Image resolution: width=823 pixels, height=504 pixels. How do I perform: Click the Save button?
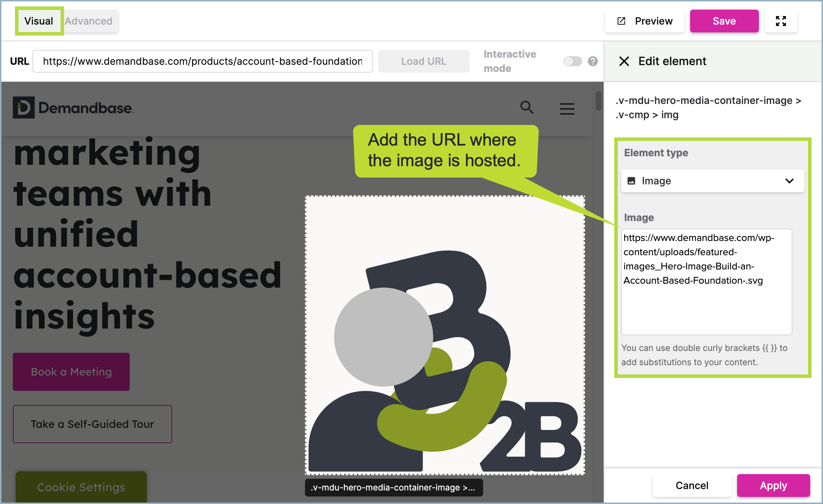724,21
